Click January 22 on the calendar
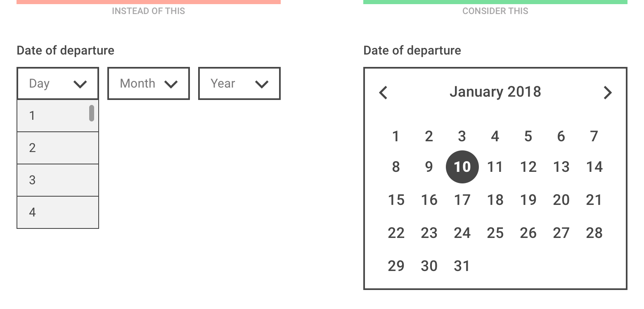This screenshot has height=309, width=644. [x=396, y=233]
